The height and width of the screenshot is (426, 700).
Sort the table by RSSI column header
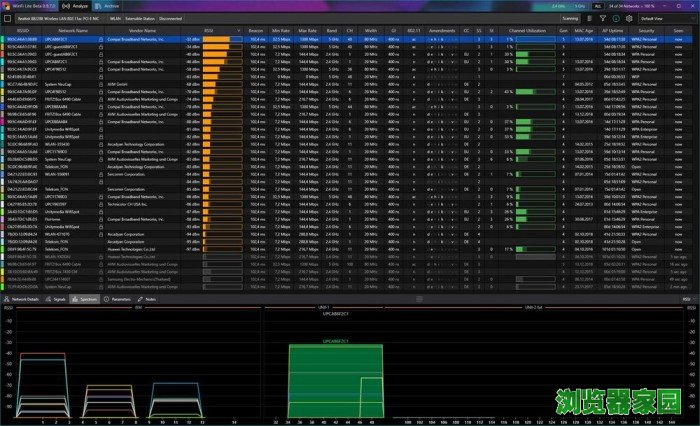[x=208, y=31]
